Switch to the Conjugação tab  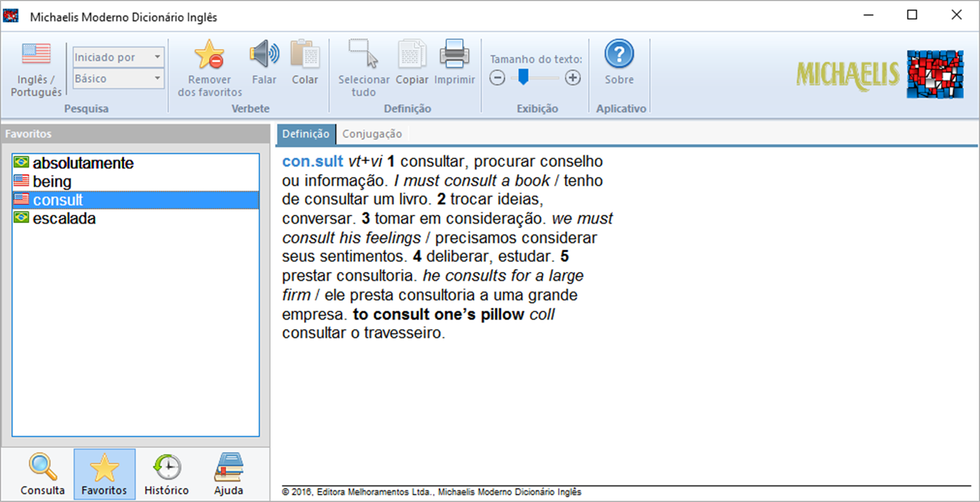(x=372, y=134)
